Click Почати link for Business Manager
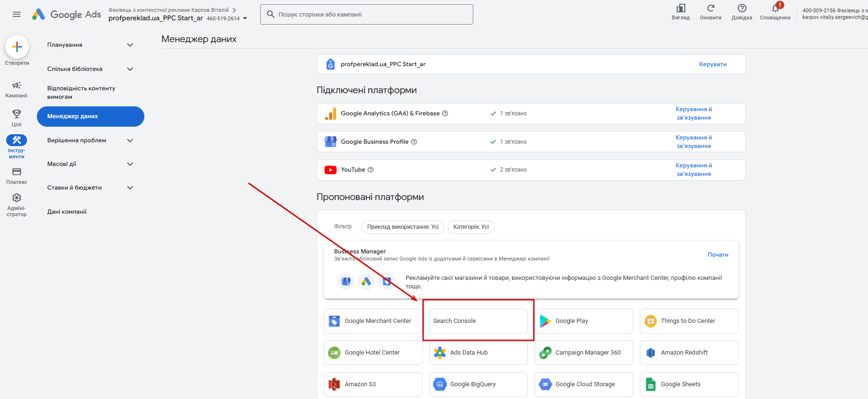This screenshot has width=868, height=399. point(718,255)
